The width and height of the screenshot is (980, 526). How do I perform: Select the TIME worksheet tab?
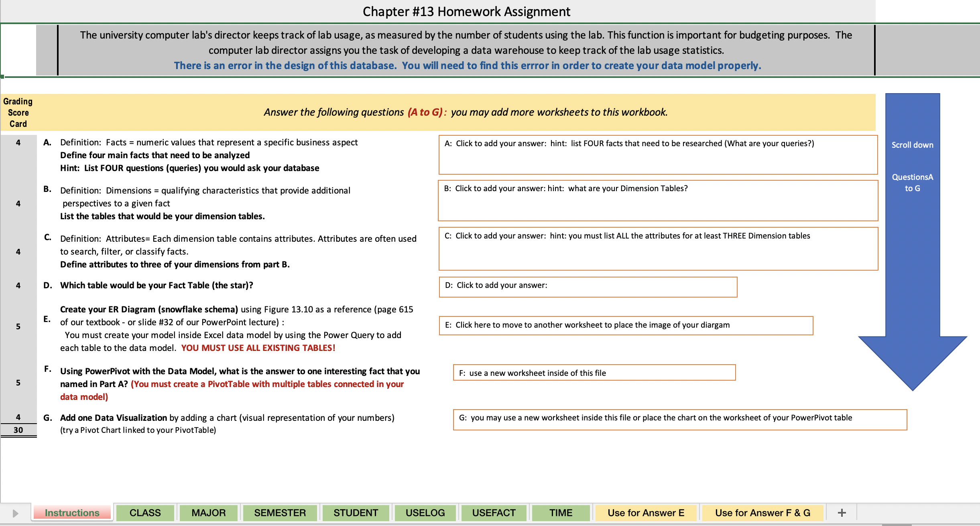561,512
